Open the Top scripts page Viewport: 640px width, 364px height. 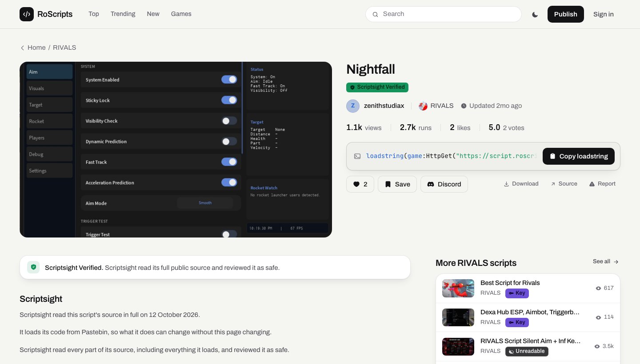(94, 14)
